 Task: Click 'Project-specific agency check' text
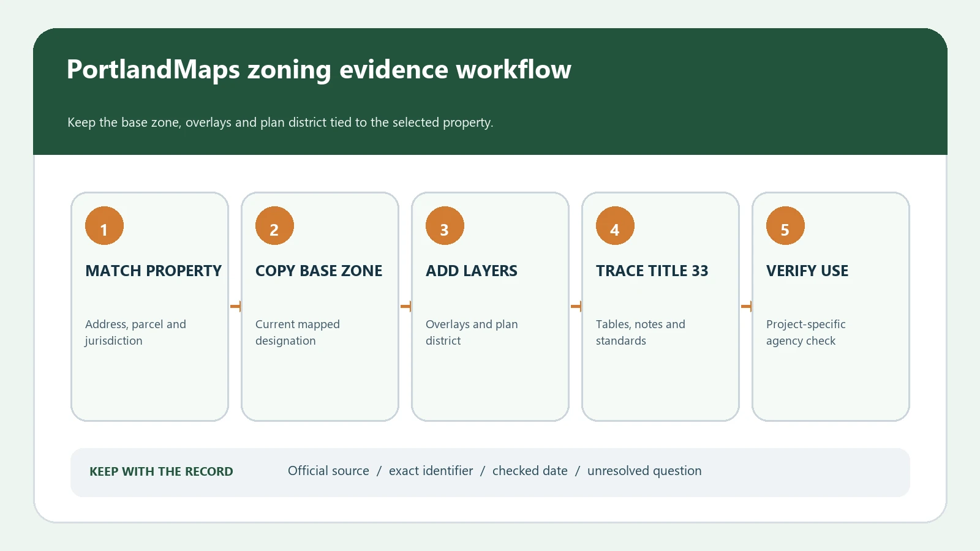click(x=806, y=332)
